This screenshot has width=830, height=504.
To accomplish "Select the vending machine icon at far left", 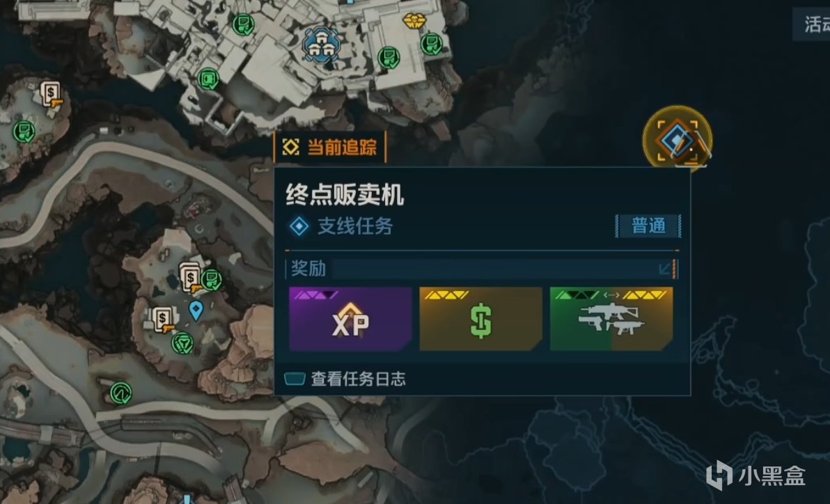I will click(52, 95).
